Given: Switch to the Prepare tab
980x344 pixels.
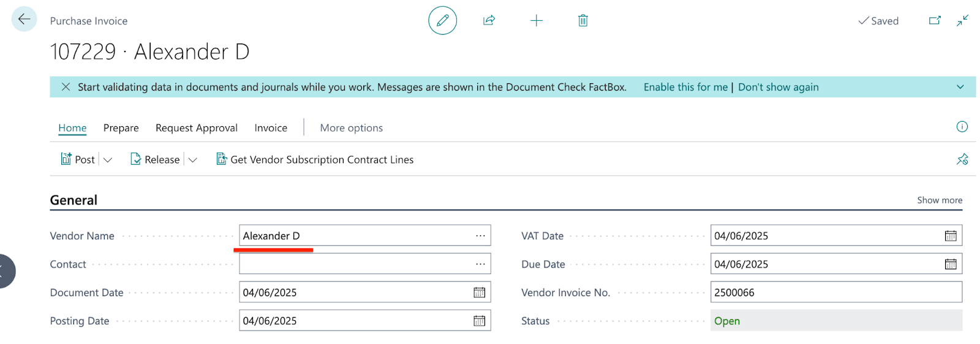Looking at the screenshot, I should (x=121, y=128).
